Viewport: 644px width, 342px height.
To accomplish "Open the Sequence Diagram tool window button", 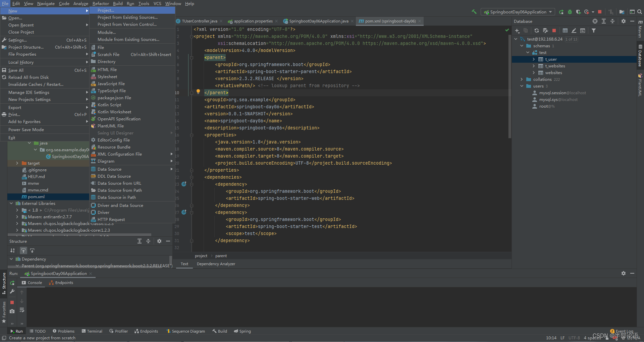I will tap(185, 331).
